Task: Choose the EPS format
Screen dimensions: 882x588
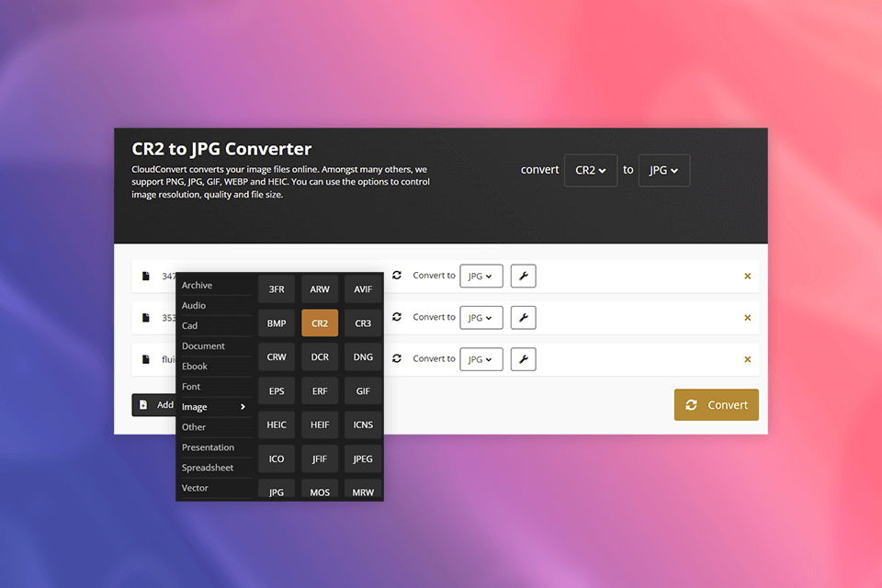Action: 277,391
